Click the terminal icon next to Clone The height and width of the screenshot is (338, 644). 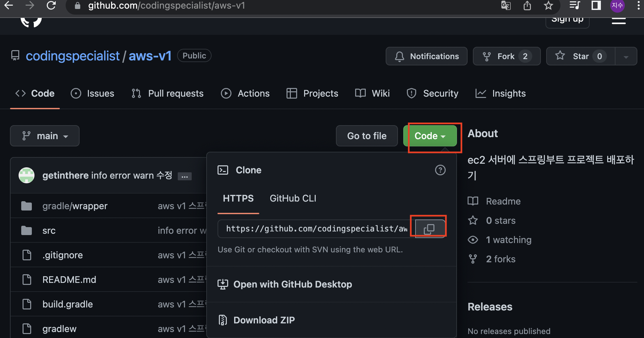pyautogui.click(x=223, y=170)
